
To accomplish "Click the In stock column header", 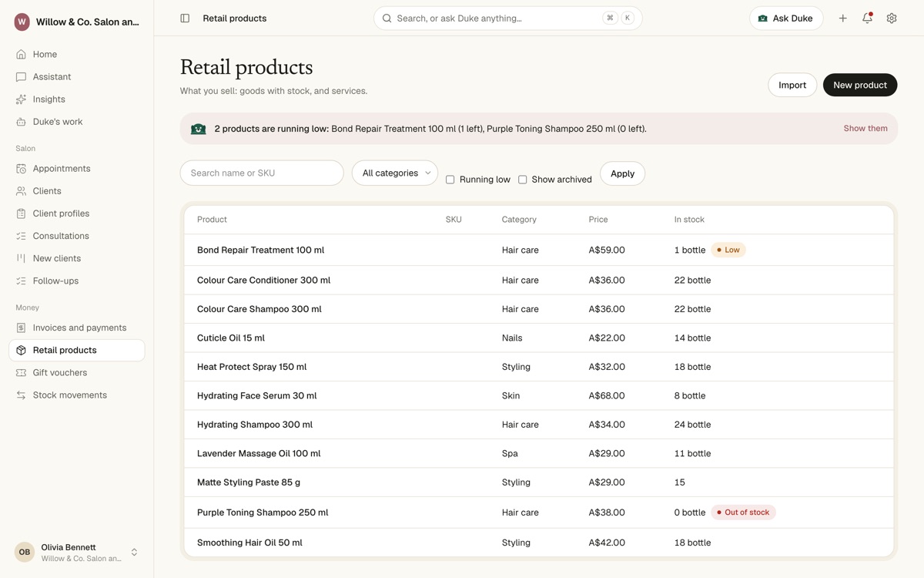I will point(689,220).
